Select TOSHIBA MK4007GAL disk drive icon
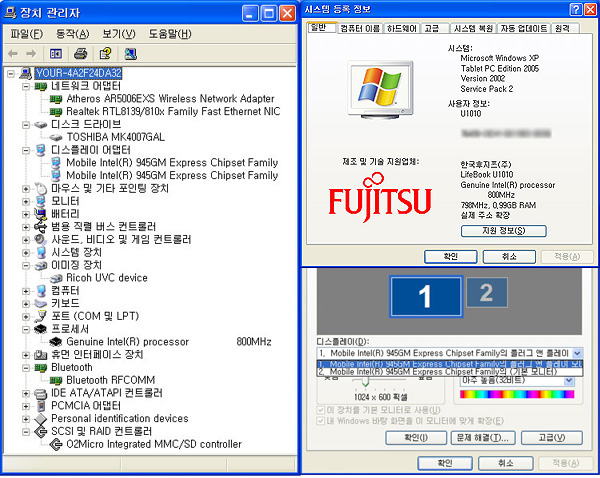Screen dimensions: 600x478 (x=56, y=137)
